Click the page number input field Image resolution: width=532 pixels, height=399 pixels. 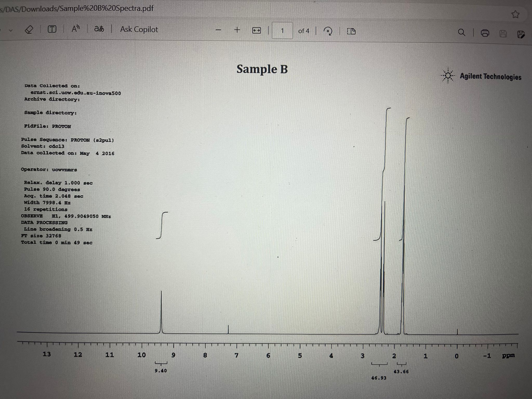pyautogui.click(x=283, y=31)
